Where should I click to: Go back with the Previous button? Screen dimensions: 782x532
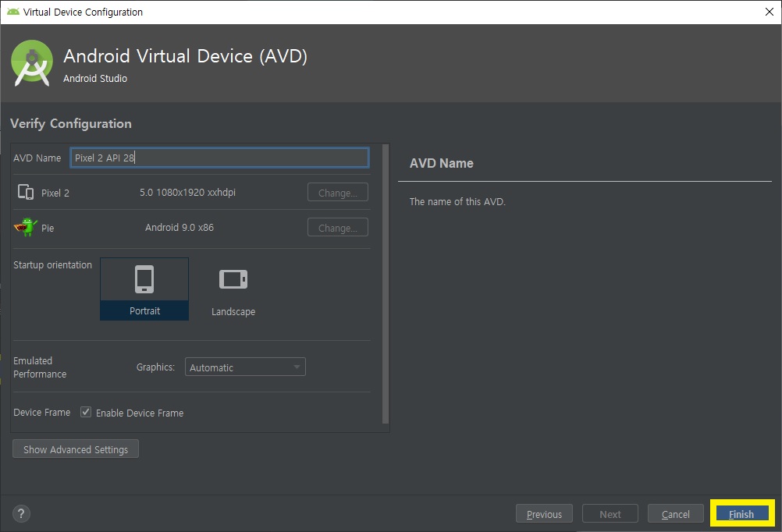coord(544,513)
